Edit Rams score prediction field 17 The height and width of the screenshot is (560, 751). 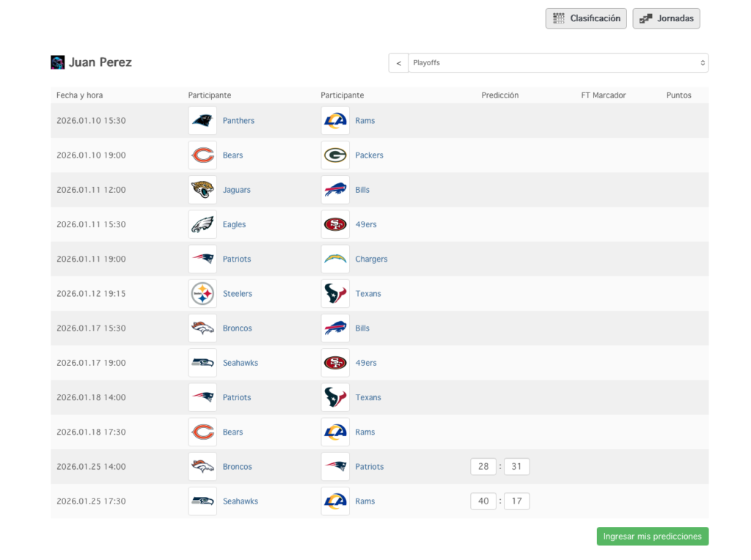coord(516,501)
